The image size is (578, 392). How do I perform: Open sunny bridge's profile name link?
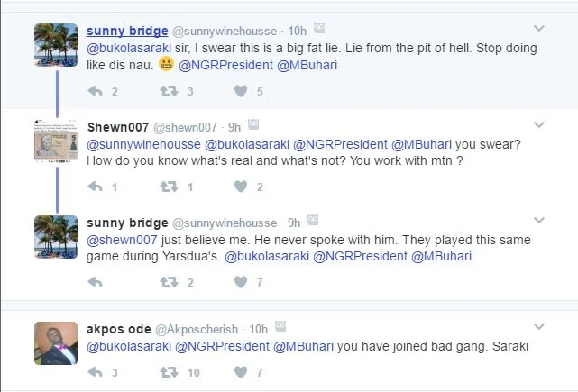pyautogui.click(x=127, y=31)
